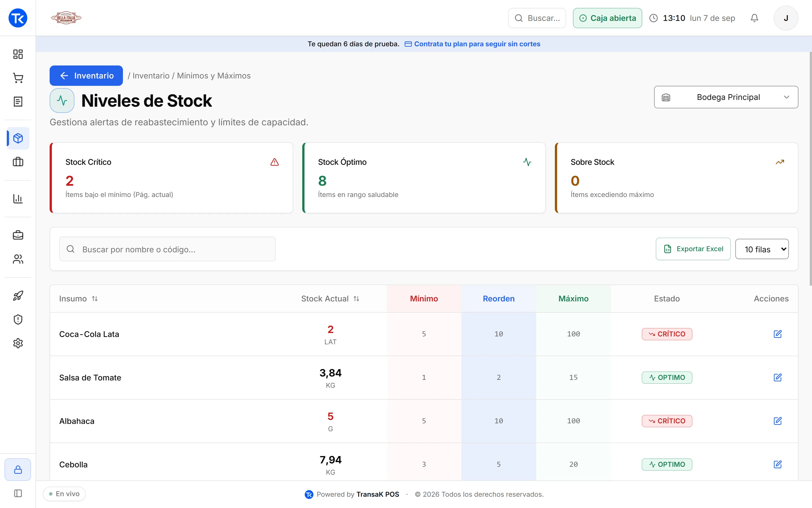Edit Cebolla stock levels
Screen dimensions: 812x508
pos(777,464)
